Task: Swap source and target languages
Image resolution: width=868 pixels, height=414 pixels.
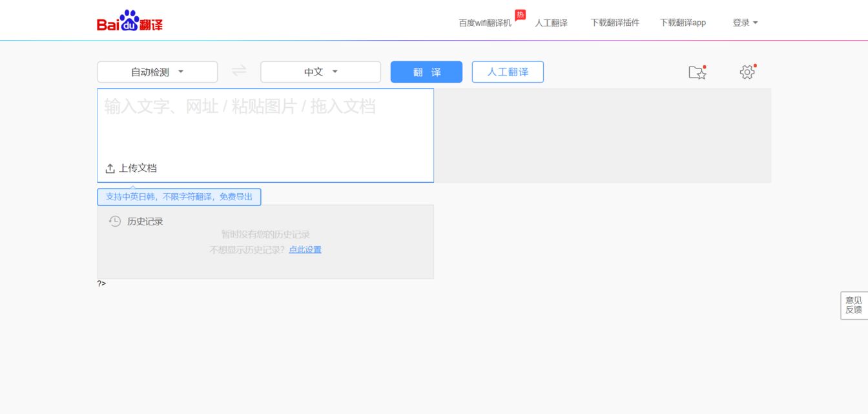Action: coord(239,70)
